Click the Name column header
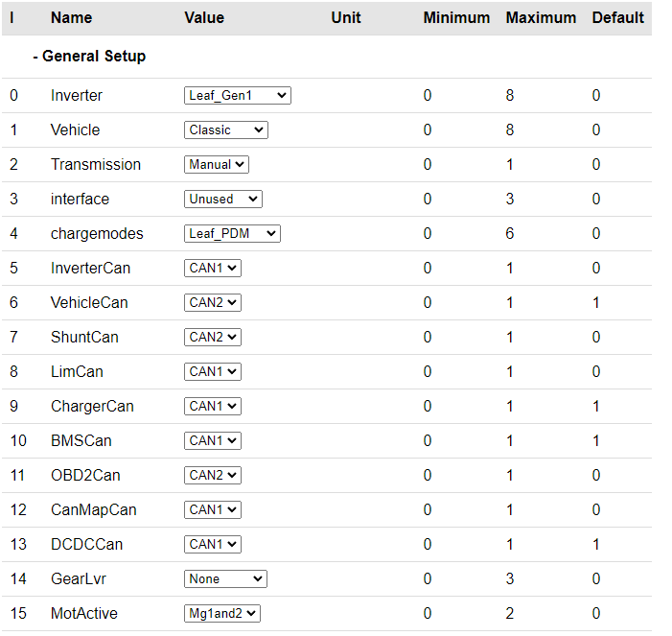This screenshot has height=636, width=672. tap(71, 18)
